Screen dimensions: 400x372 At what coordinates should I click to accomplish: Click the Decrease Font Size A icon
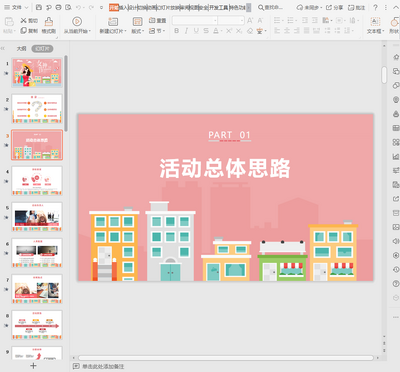coord(260,21)
